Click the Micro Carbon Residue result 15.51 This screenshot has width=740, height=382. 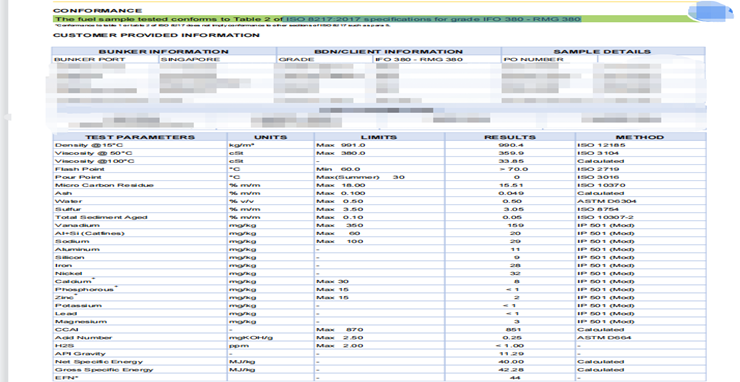[x=511, y=185]
